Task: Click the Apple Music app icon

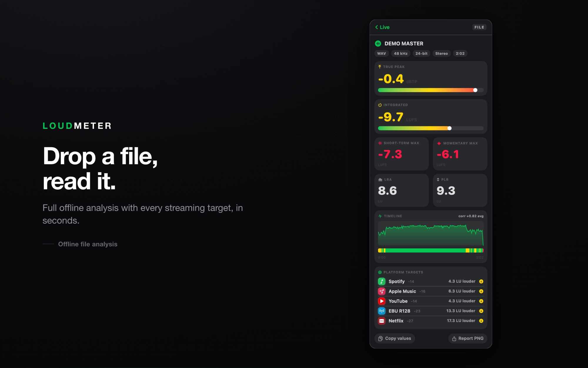Action: tap(382, 291)
